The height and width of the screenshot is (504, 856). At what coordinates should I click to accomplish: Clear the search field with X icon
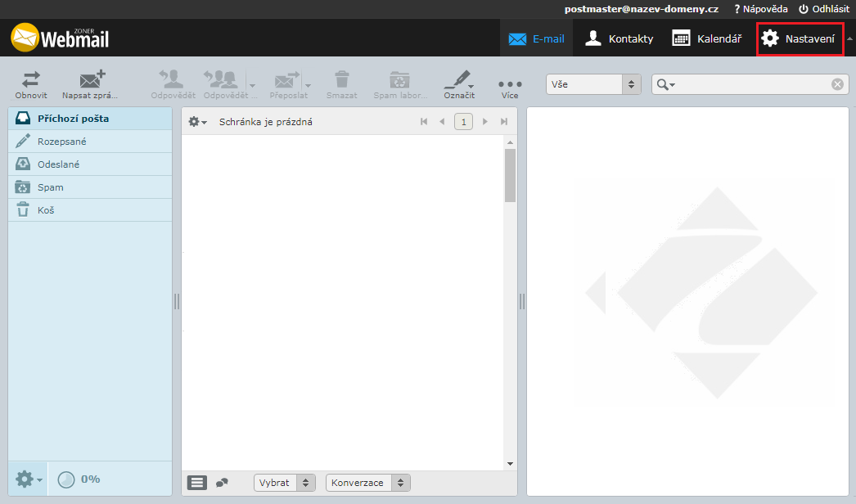click(x=837, y=84)
